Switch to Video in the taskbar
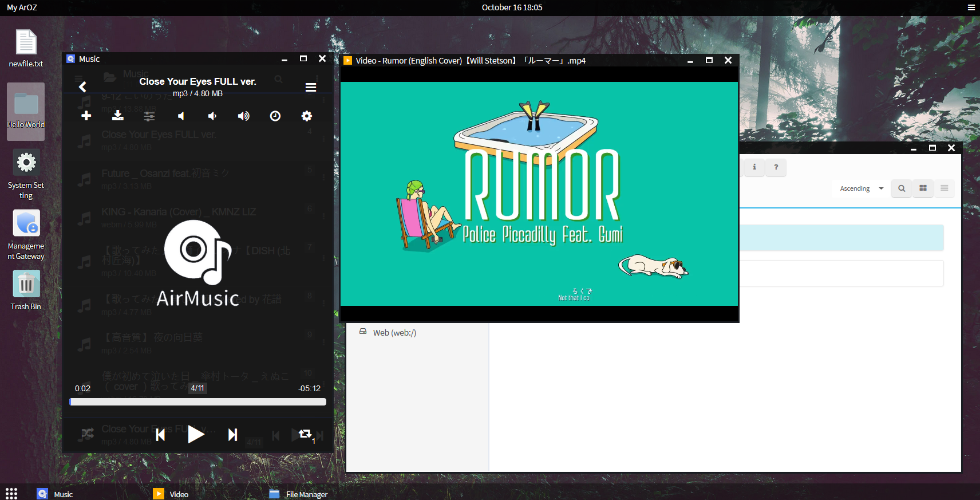The height and width of the screenshot is (500, 980). [171, 494]
